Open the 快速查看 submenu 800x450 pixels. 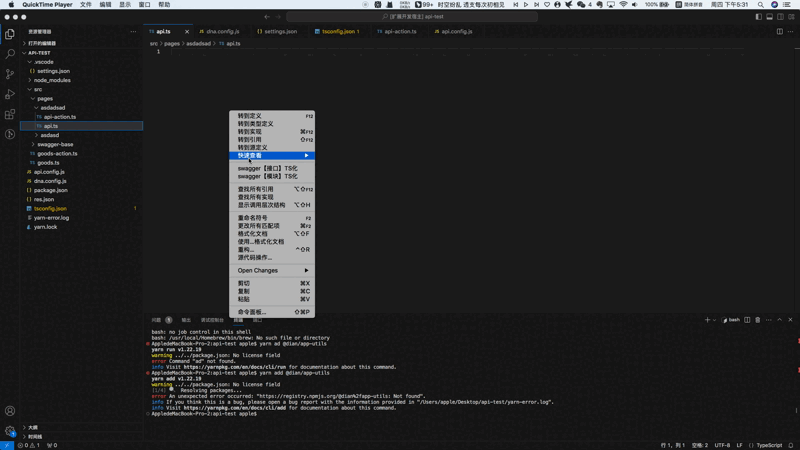272,155
